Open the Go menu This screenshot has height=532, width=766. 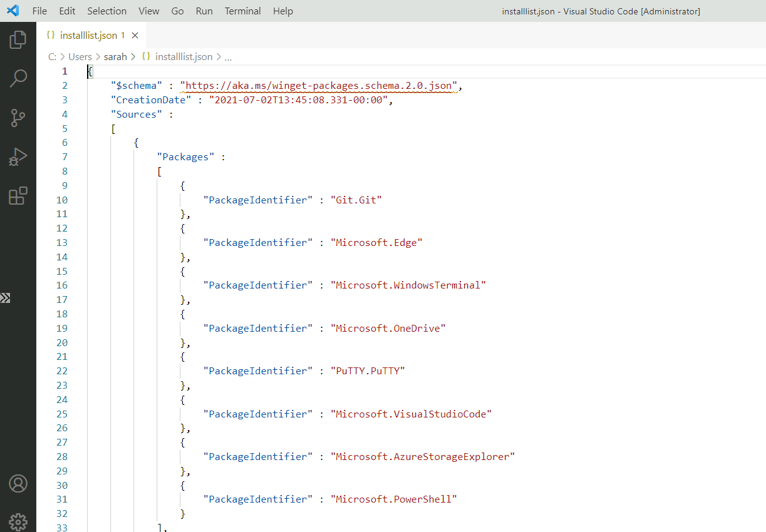[x=178, y=11]
